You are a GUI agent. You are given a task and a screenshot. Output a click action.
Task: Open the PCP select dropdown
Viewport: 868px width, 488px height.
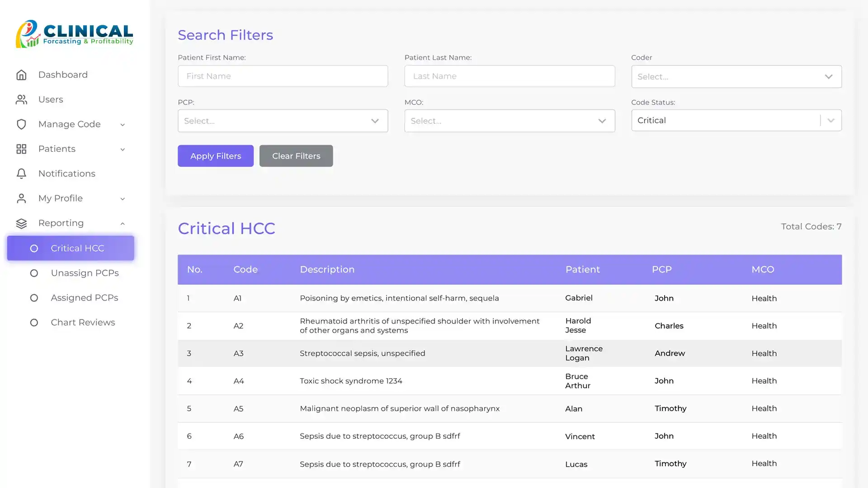tap(283, 121)
